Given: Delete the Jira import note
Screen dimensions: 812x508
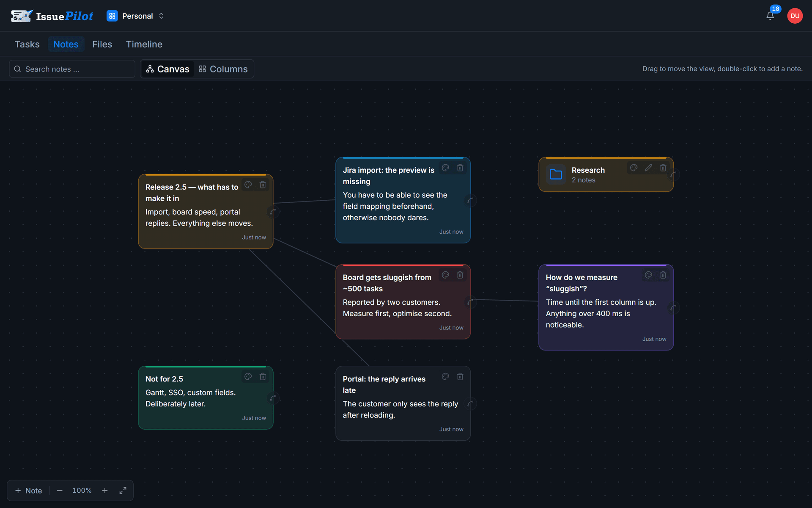Looking at the screenshot, I should click(460, 168).
